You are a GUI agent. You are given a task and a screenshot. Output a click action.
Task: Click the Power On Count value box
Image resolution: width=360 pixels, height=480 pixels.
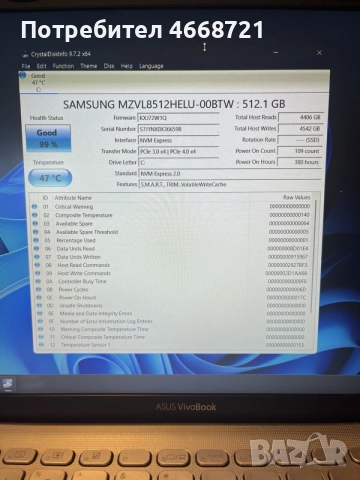(x=299, y=151)
